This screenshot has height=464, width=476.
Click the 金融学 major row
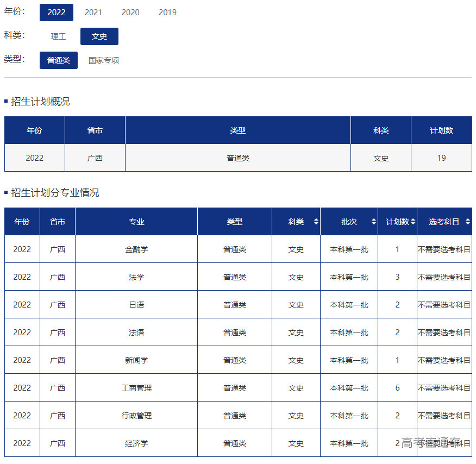click(136, 249)
